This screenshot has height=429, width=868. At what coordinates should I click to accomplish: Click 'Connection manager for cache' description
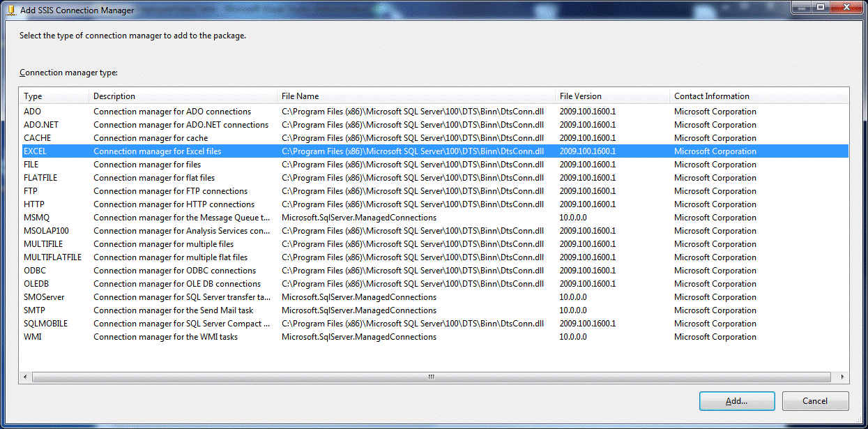click(151, 138)
